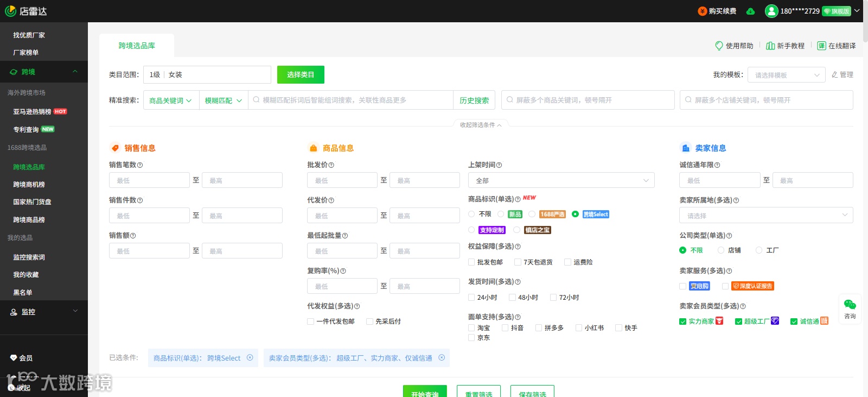Open the 卖家所属地 selection dropdown
The width and height of the screenshot is (868, 397).
click(x=766, y=216)
